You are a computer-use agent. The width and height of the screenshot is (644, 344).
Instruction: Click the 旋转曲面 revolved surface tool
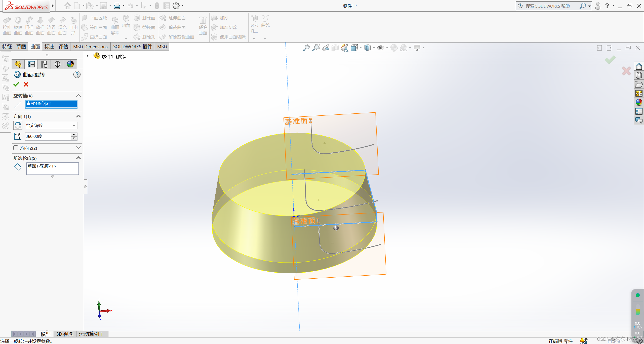click(x=18, y=26)
